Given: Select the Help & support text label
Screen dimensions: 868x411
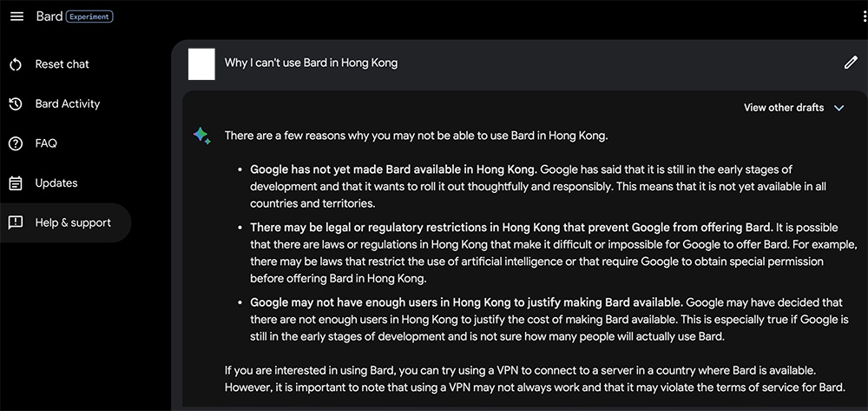Looking at the screenshot, I should click(x=73, y=222).
